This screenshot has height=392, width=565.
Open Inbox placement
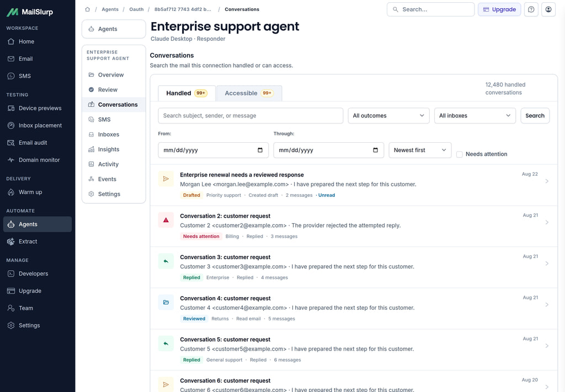[x=38, y=125]
